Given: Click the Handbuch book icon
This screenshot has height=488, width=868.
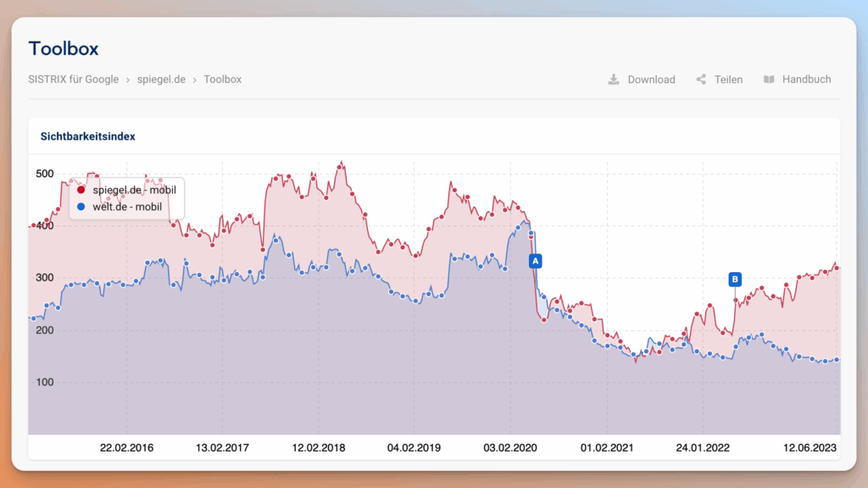Looking at the screenshot, I should tap(769, 80).
